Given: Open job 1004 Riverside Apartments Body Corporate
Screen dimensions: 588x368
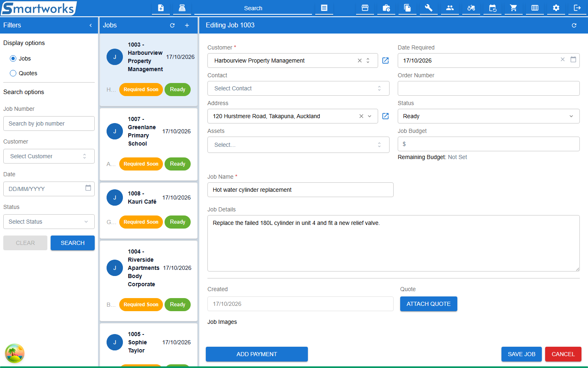Looking at the screenshot, I should [149, 281].
